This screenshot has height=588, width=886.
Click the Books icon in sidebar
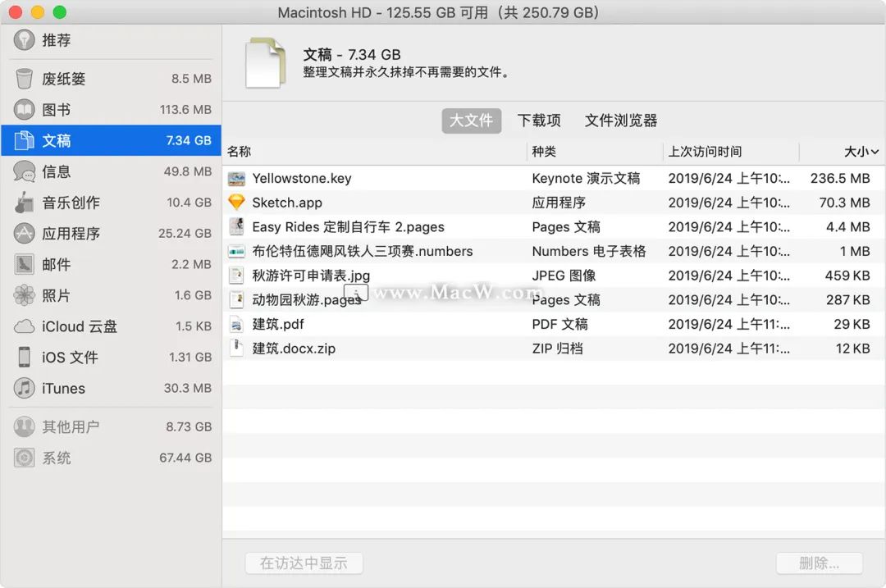pyautogui.click(x=25, y=110)
